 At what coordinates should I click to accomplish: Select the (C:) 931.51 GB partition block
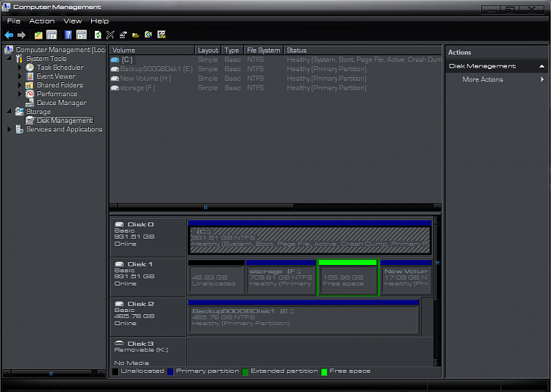click(309, 237)
